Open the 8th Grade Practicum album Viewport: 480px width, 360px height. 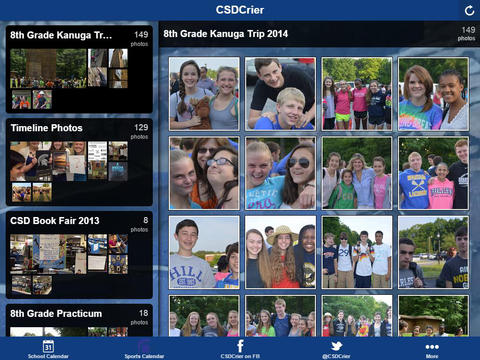(x=79, y=320)
